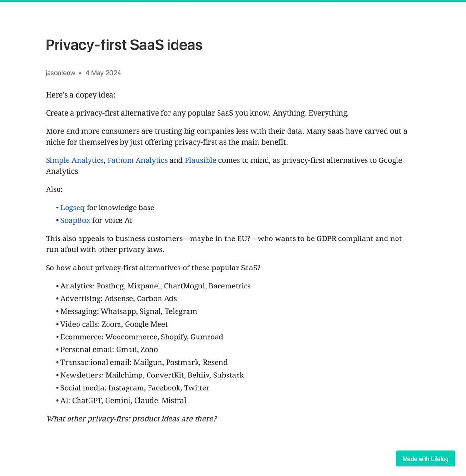Click the Video calls: Zoom, Google Meet item

[x=114, y=324]
